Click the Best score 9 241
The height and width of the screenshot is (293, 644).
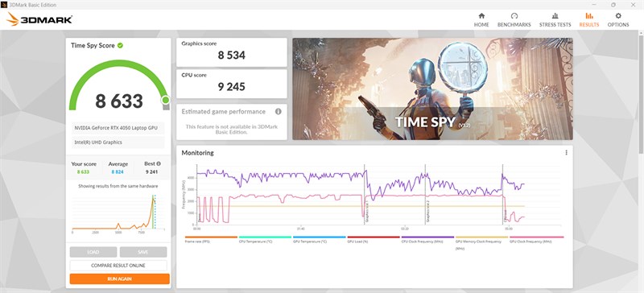(151, 172)
